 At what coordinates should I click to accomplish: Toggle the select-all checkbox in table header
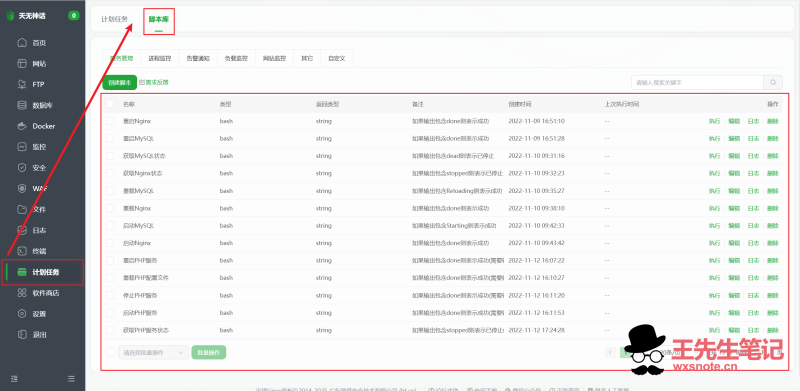[110, 104]
